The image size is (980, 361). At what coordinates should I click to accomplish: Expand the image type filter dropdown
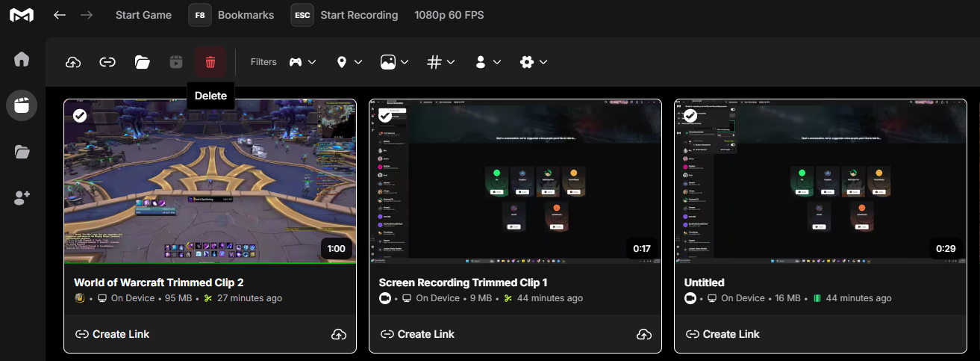coord(395,62)
